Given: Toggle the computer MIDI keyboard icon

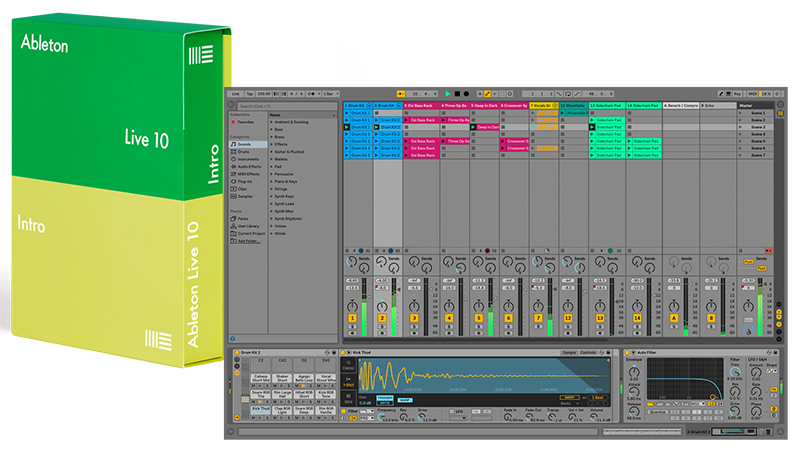Looking at the screenshot, I should pos(729,94).
